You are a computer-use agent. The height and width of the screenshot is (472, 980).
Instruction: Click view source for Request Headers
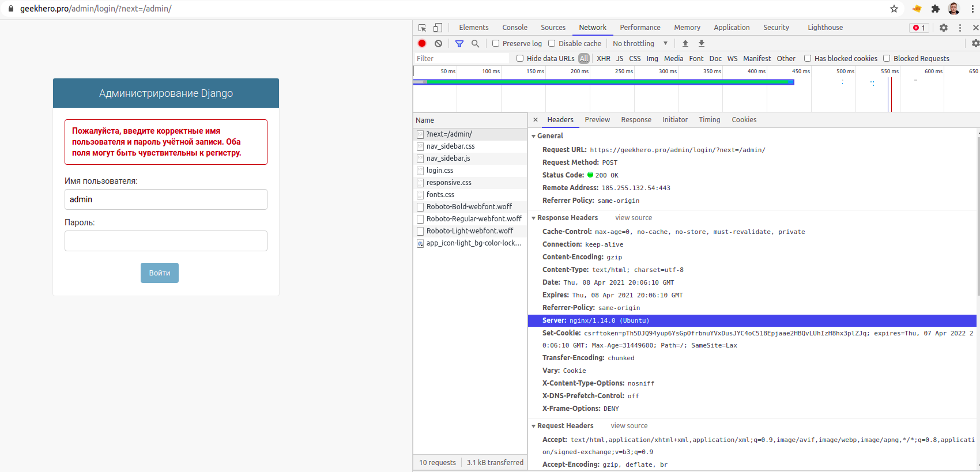coord(629,426)
